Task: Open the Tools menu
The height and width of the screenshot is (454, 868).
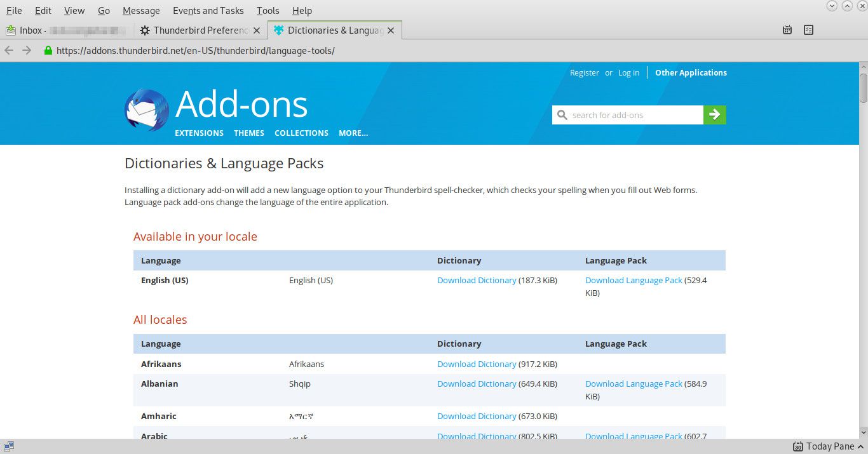Action: click(268, 11)
